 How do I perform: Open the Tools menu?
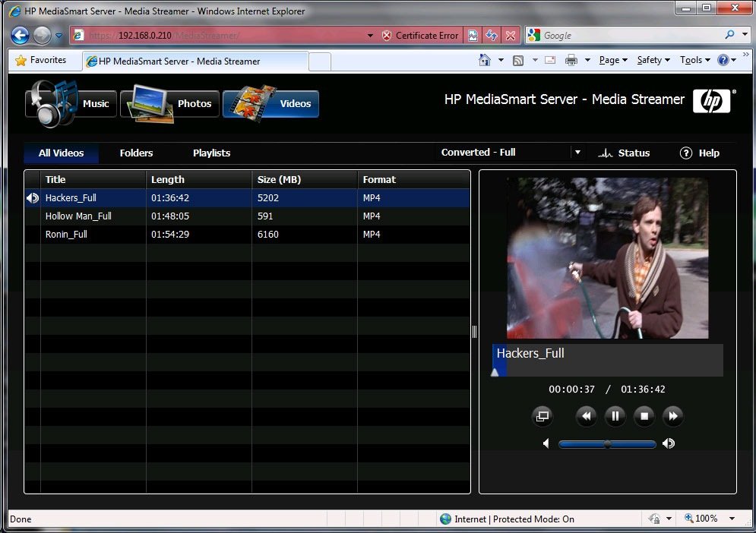point(695,60)
